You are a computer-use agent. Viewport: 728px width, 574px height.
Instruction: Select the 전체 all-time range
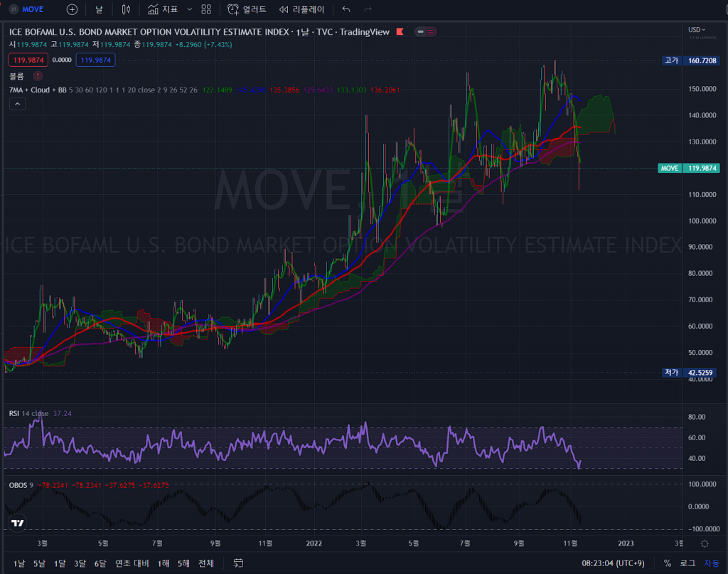pyautogui.click(x=205, y=563)
